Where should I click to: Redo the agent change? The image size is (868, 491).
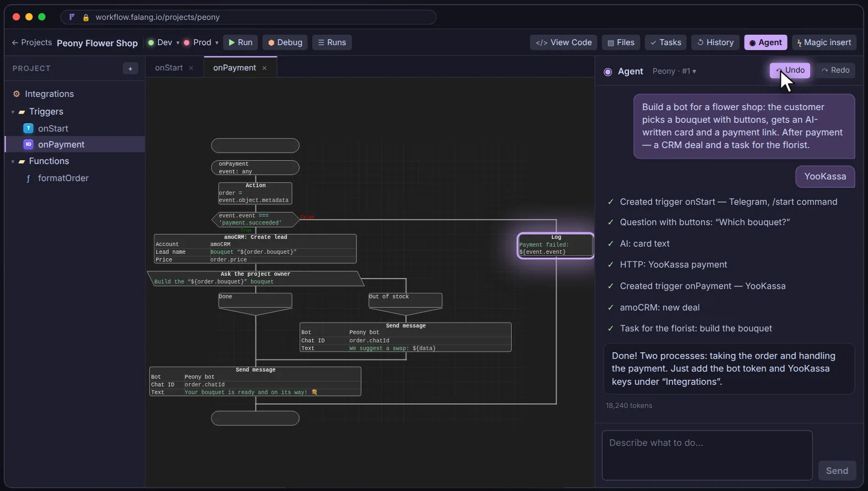tap(836, 70)
